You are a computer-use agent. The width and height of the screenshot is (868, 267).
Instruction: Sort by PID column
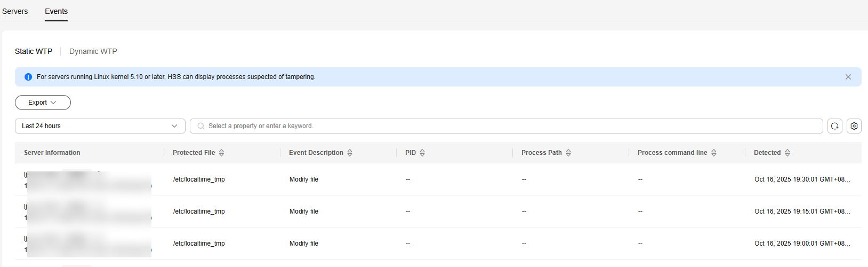(422, 153)
